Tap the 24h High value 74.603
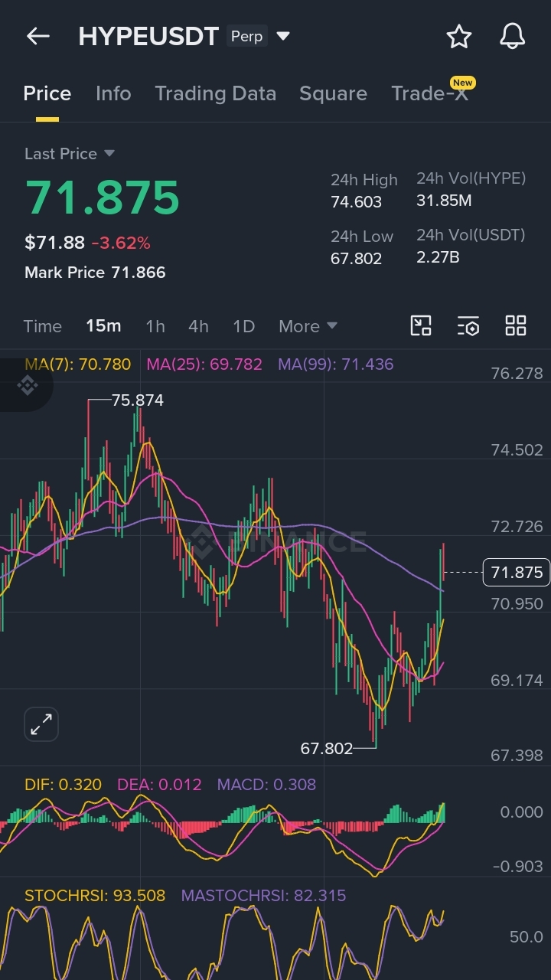Viewport: 551px width, 980px height. [356, 202]
